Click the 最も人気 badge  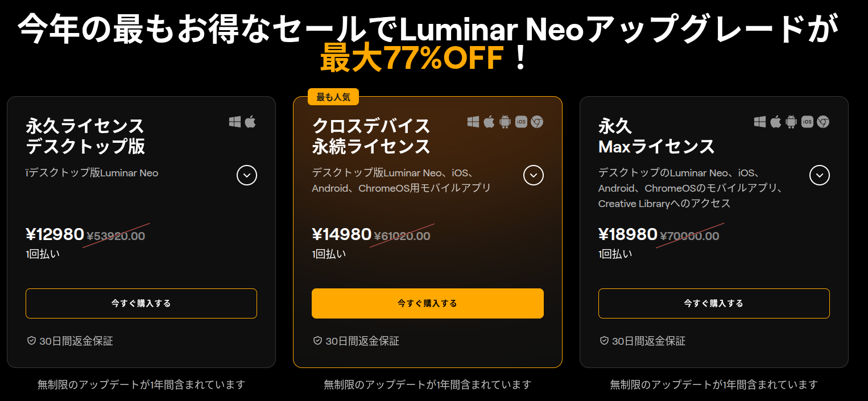point(334,97)
